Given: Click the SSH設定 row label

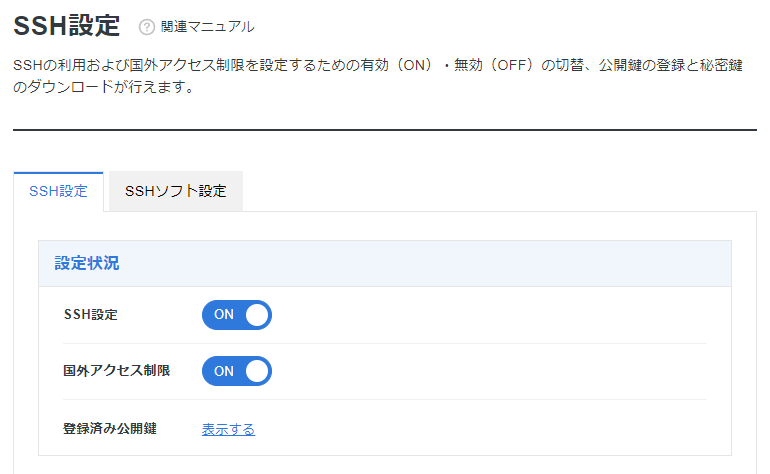Looking at the screenshot, I should click(x=91, y=314).
